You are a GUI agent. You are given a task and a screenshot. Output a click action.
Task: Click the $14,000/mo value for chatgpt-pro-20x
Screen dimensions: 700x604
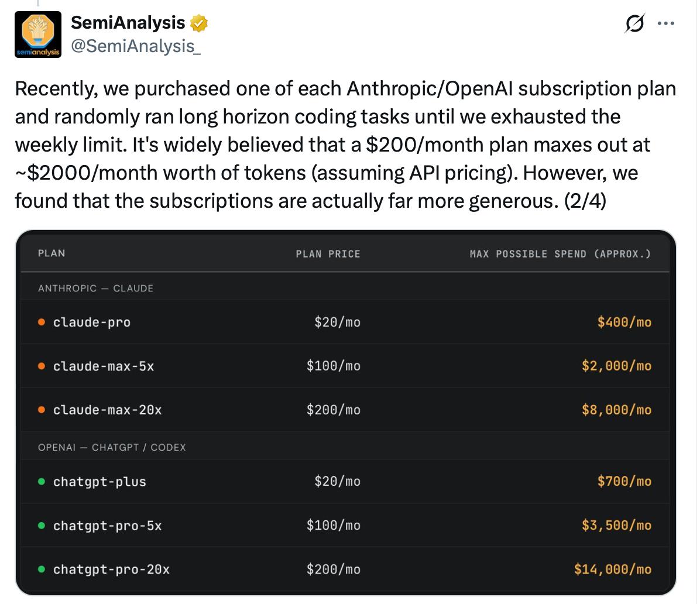pos(612,569)
